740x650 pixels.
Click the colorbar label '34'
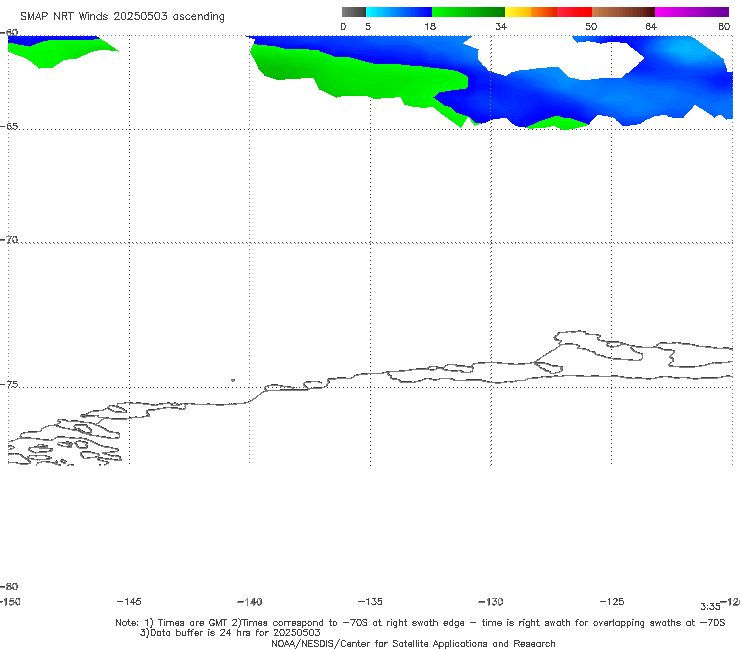click(x=501, y=26)
